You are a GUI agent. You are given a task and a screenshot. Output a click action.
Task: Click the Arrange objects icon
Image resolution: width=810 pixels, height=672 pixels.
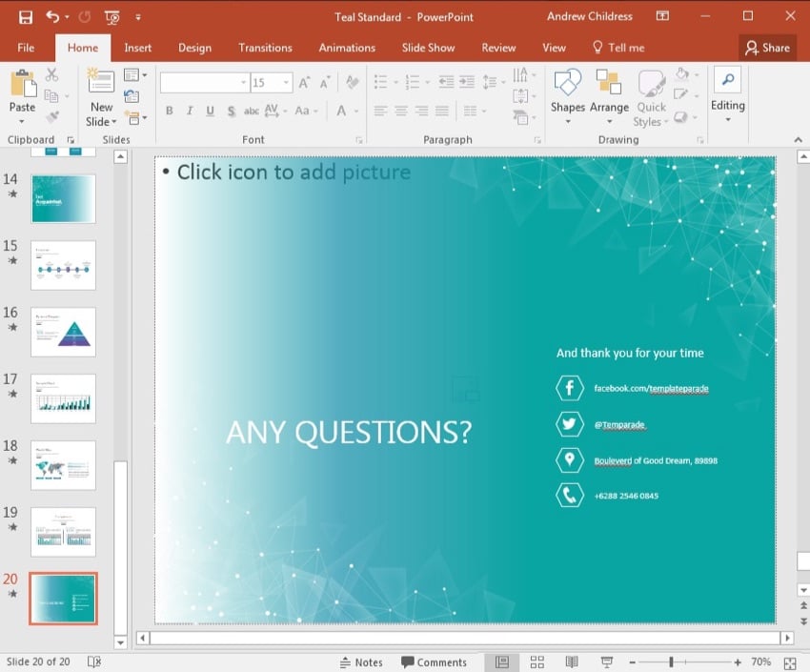point(609,95)
